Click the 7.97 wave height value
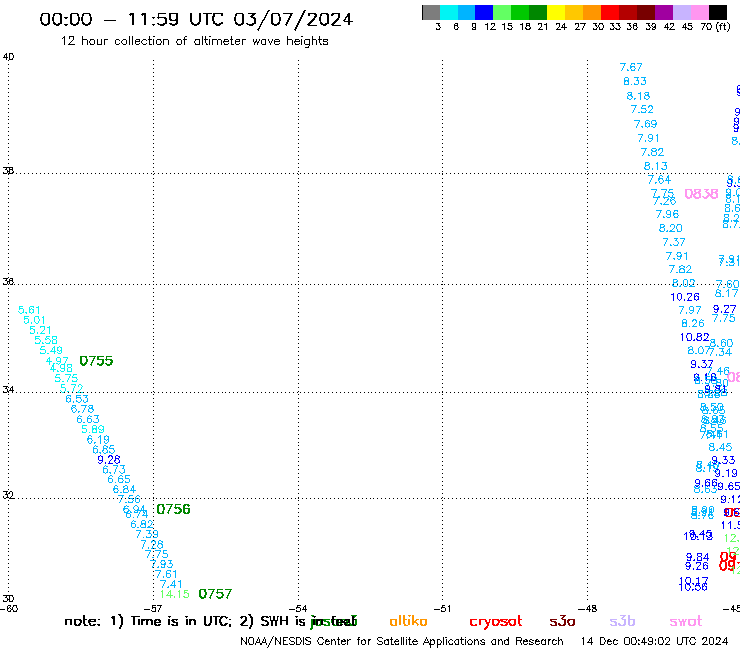 (x=690, y=310)
